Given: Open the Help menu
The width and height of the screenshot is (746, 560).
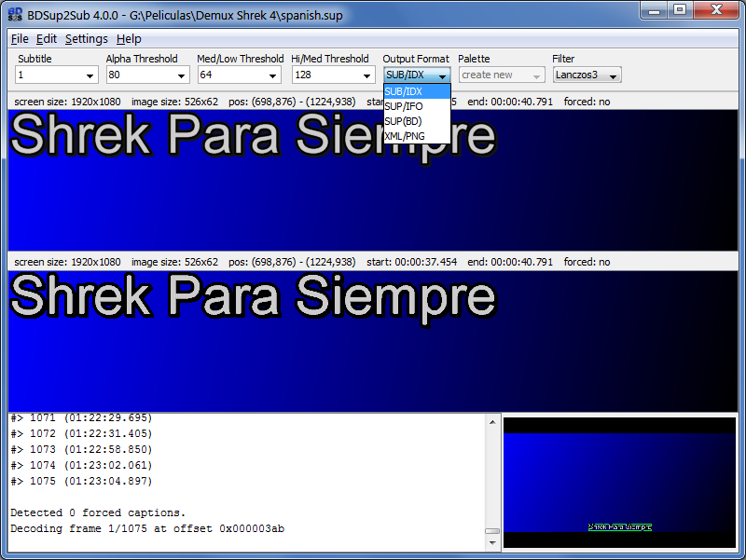Looking at the screenshot, I should pos(129,39).
